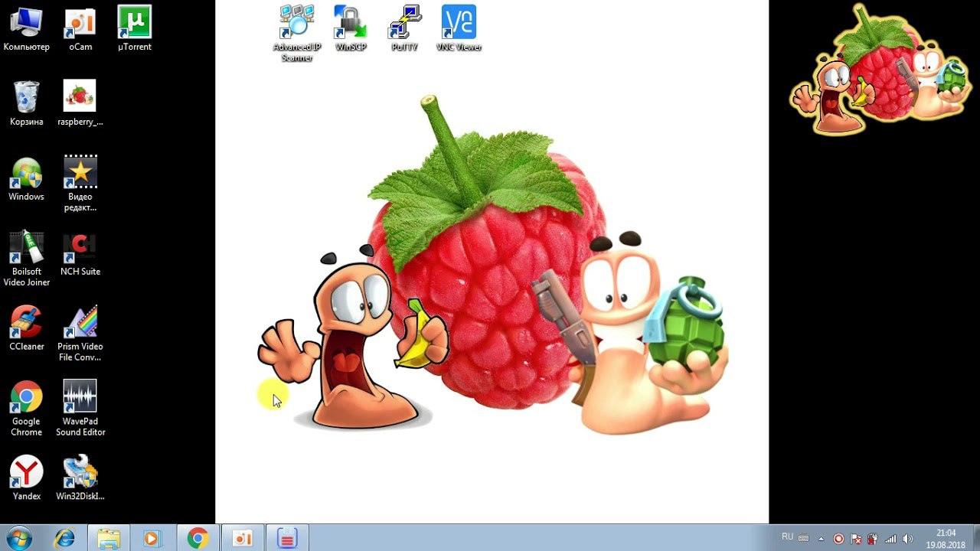This screenshot has width=980, height=551.
Task: Launch NCH Suite from the desktop
Action: (80, 254)
